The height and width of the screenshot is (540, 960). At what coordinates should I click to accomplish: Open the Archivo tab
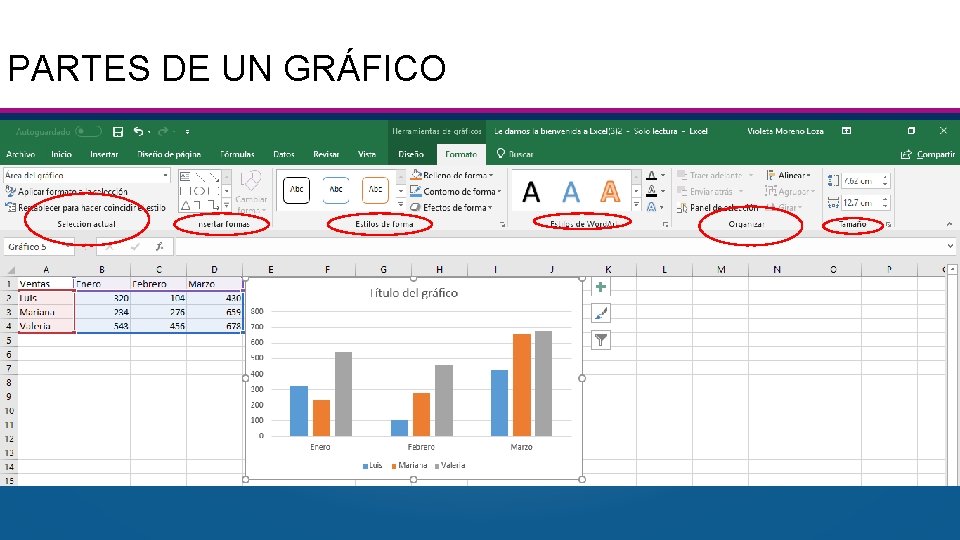tap(20, 154)
